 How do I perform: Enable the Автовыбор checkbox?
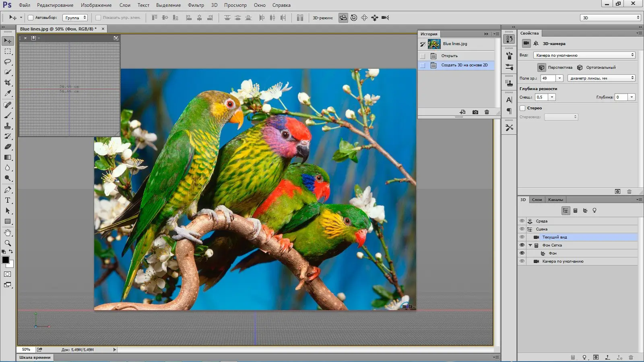tap(31, 18)
